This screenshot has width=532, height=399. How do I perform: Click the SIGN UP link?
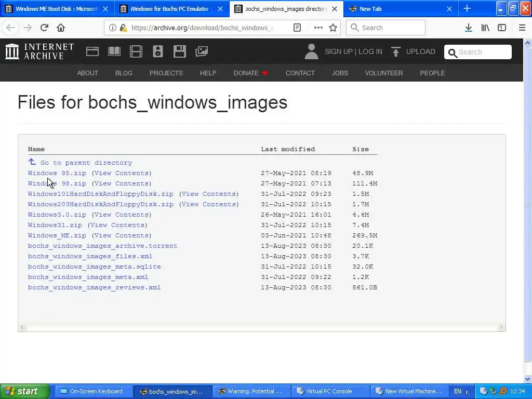tap(339, 51)
